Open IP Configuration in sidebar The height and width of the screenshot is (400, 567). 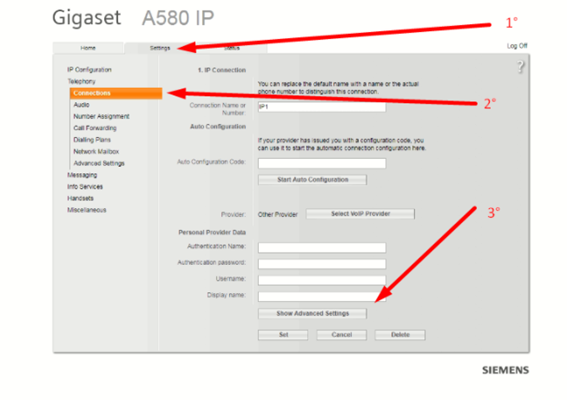tap(89, 70)
